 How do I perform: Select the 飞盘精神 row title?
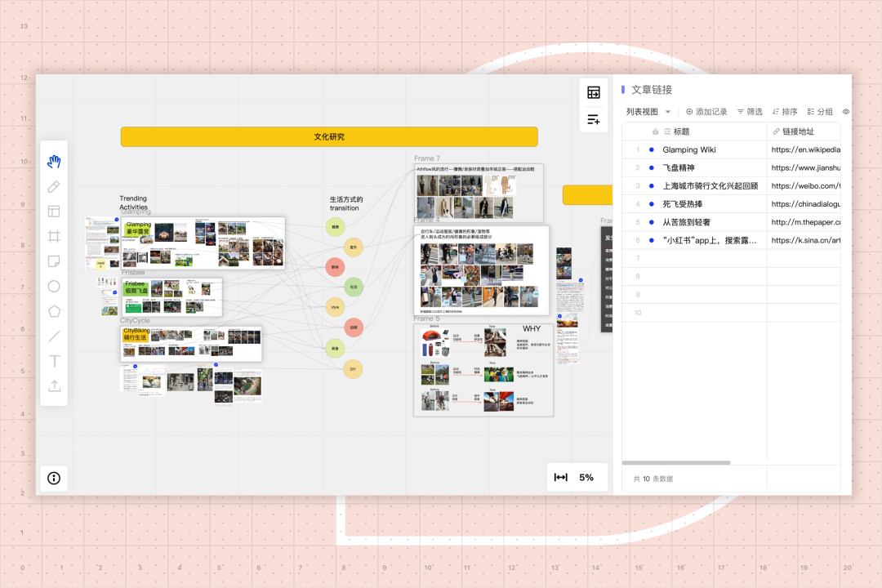[x=679, y=167]
